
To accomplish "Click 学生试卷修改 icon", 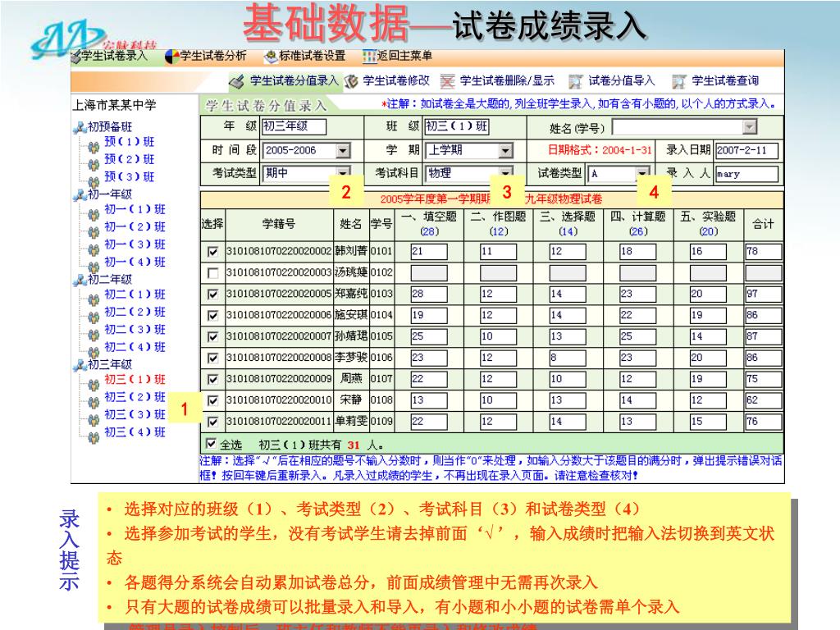I will 351,81.
